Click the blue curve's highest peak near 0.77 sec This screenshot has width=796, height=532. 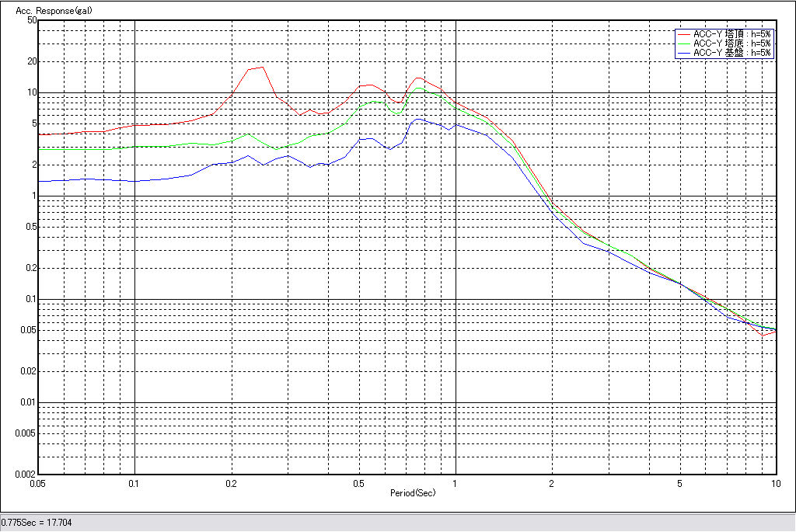coord(417,119)
